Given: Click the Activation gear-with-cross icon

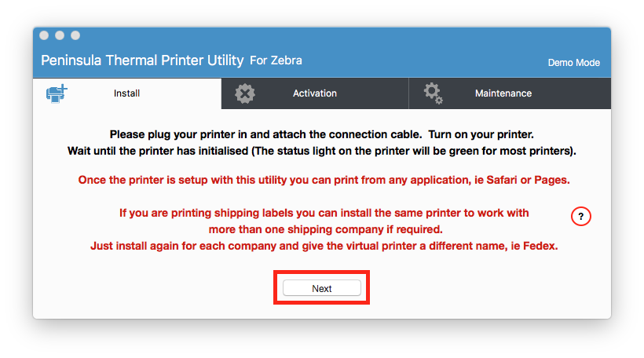Looking at the screenshot, I should (x=245, y=93).
